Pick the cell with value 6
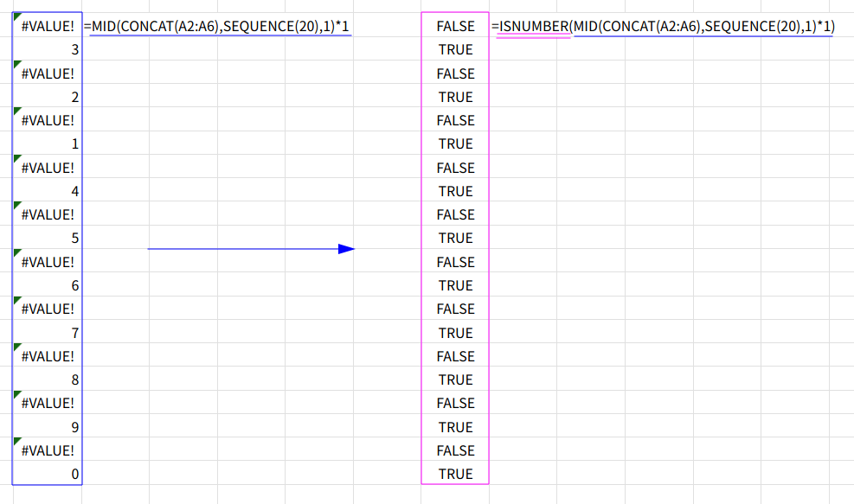854x504 pixels. pyautogui.click(x=48, y=285)
